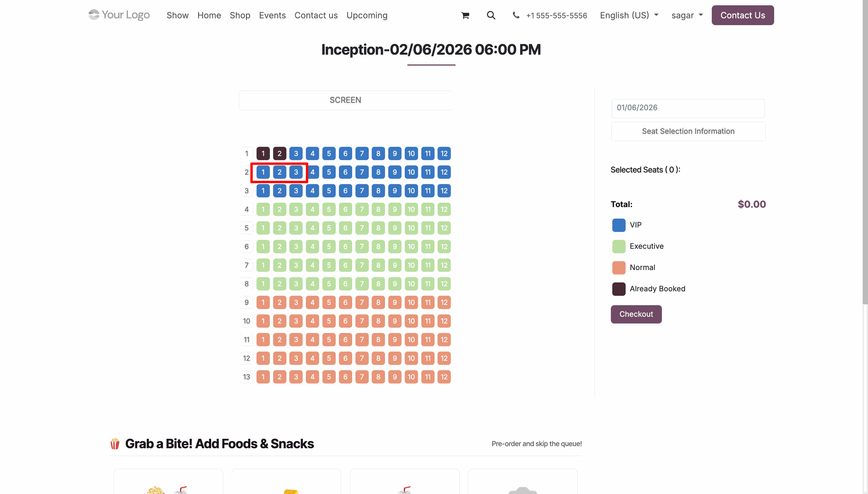This screenshot has height=494, width=868.
Task: Select Normal seat 1 in row 11
Action: coord(263,340)
